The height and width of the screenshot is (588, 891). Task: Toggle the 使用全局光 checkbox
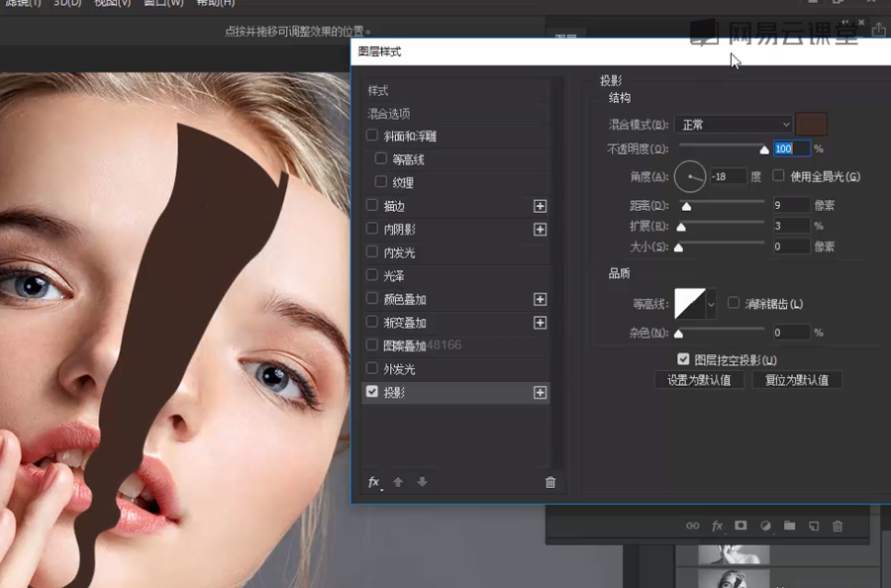pyautogui.click(x=778, y=176)
